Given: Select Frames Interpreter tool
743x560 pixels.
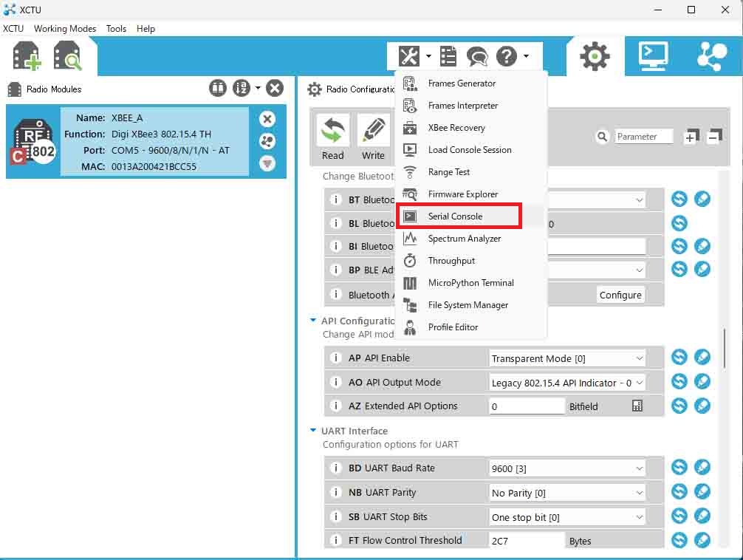Looking at the screenshot, I should 470,105.
